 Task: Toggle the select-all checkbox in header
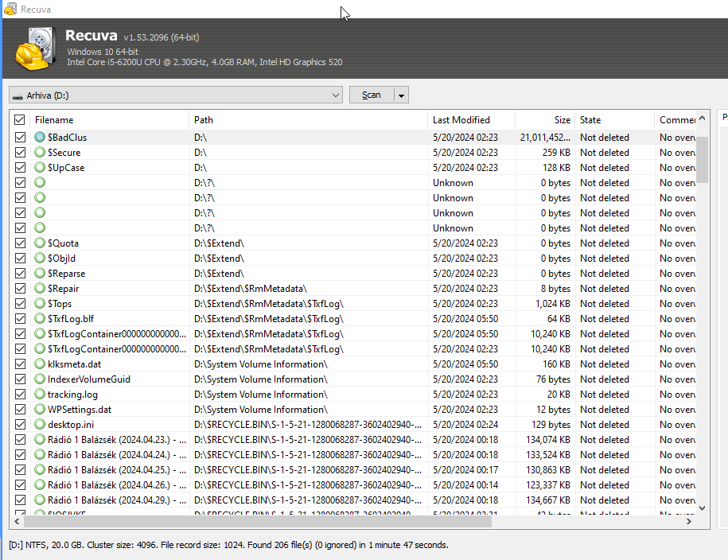[20, 120]
